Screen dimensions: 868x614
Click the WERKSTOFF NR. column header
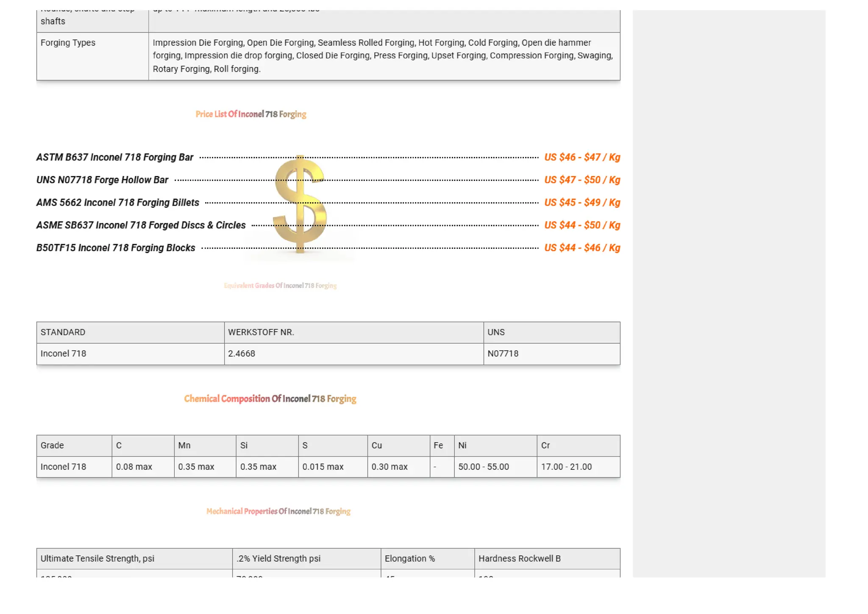pos(261,332)
